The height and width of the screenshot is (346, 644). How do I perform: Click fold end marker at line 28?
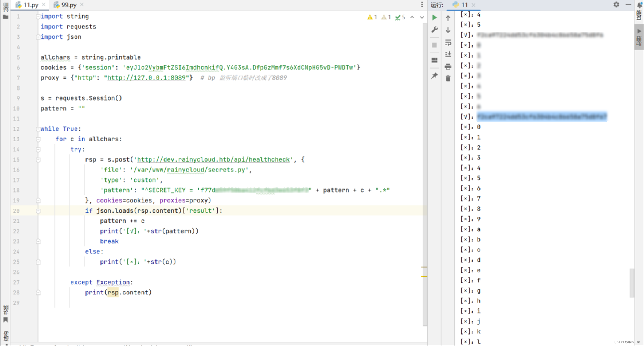pyautogui.click(x=38, y=293)
